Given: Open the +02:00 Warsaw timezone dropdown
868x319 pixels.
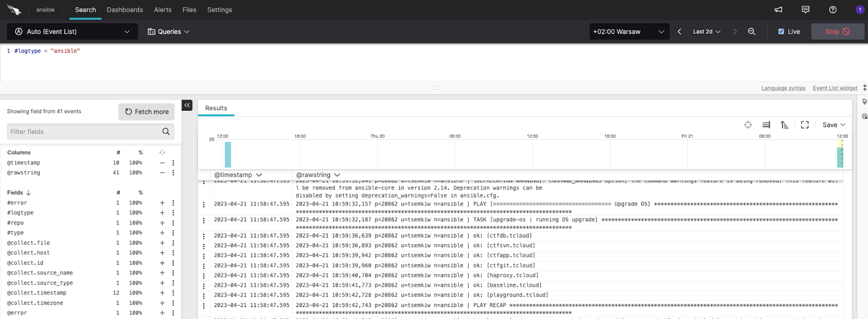Looking at the screenshot, I should [628, 31].
